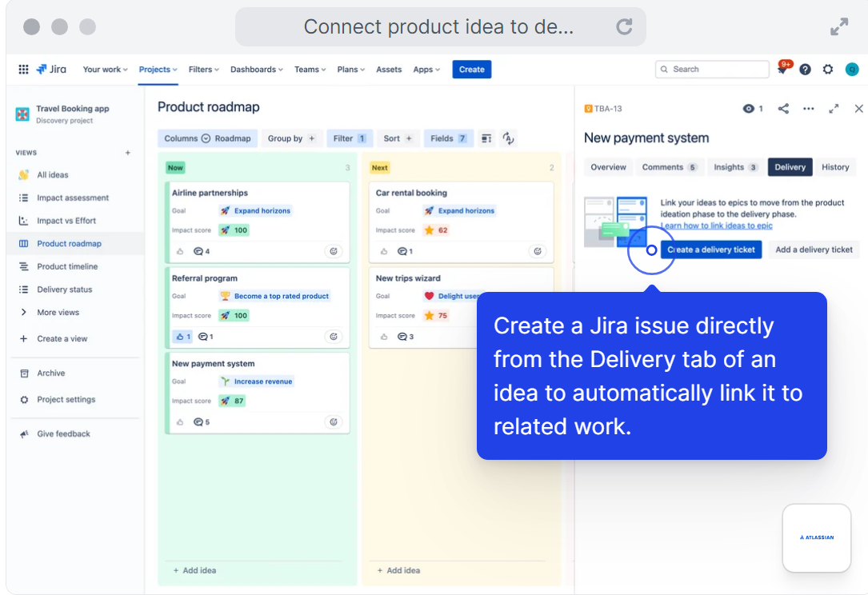
Task: Toggle vote thumbs-up on New trips wizard card
Action: point(384,337)
